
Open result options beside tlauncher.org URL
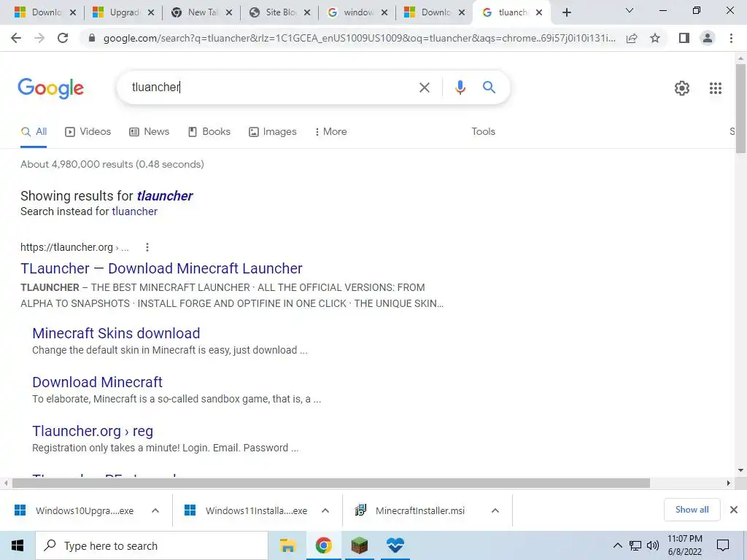pos(147,247)
